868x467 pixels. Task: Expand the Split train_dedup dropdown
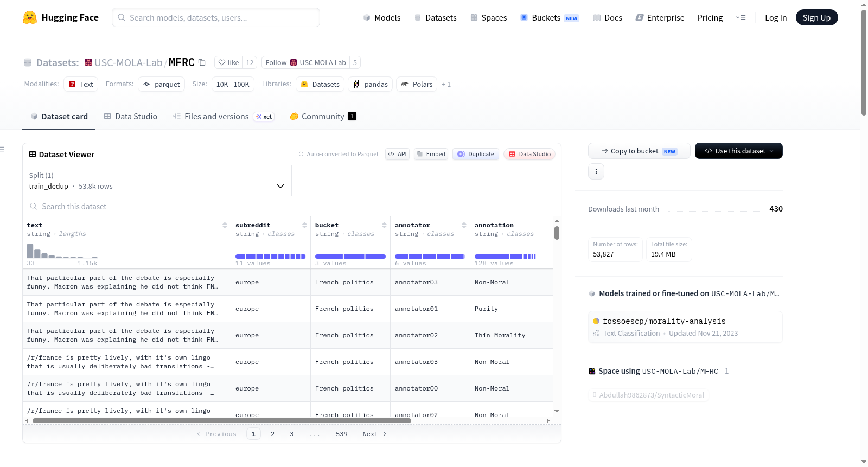point(157,181)
